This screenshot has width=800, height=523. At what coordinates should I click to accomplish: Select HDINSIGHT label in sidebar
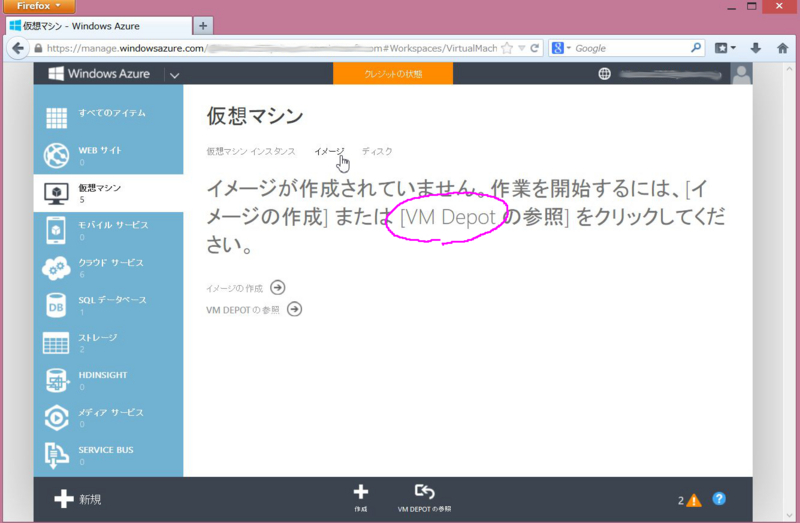coord(103,375)
